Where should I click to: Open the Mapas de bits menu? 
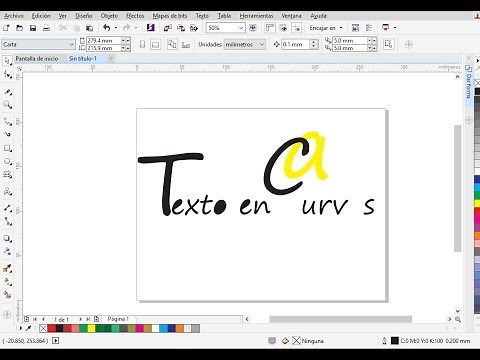170,16
